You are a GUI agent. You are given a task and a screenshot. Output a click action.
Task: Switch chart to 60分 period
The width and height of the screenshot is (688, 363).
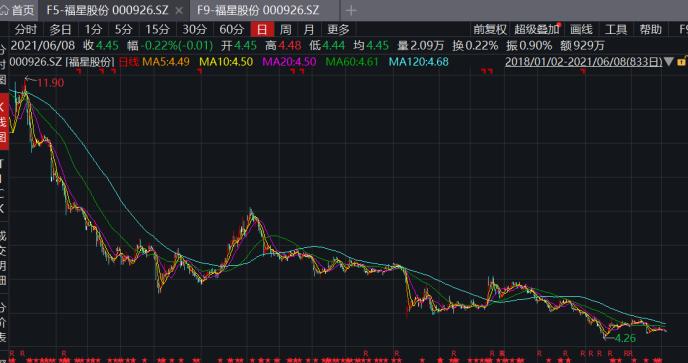click(x=231, y=29)
